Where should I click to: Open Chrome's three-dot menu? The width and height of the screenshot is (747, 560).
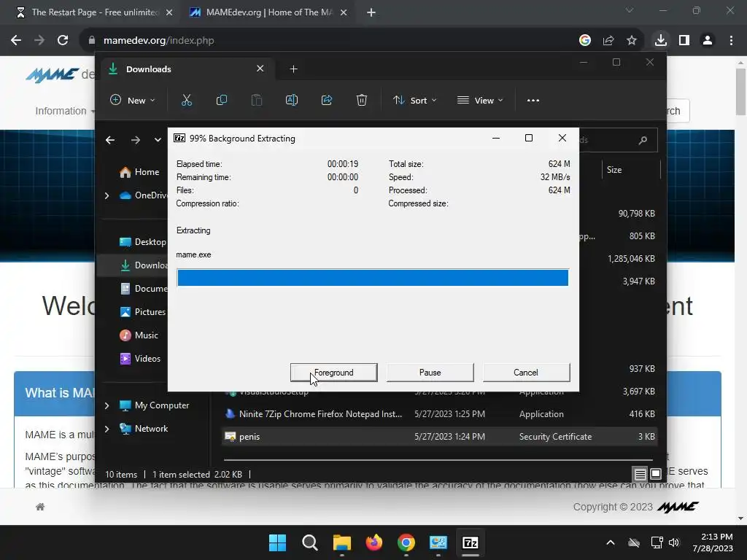tap(731, 41)
